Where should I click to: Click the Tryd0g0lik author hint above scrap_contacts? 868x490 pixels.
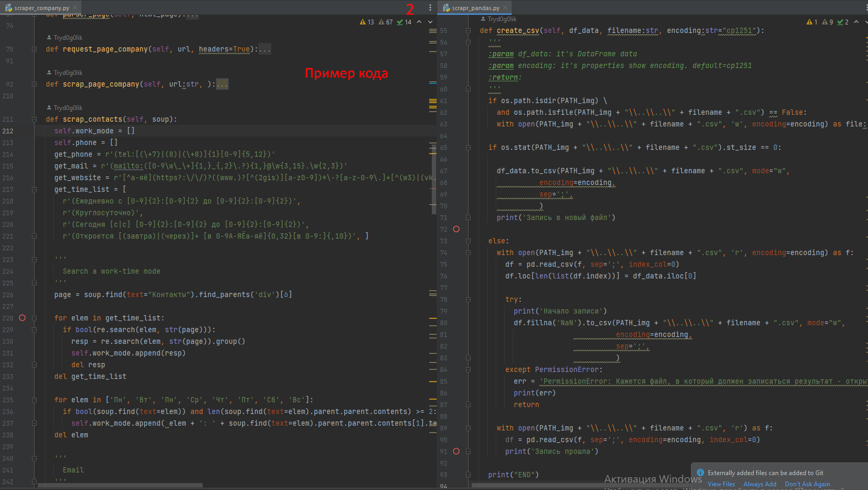[64, 108]
